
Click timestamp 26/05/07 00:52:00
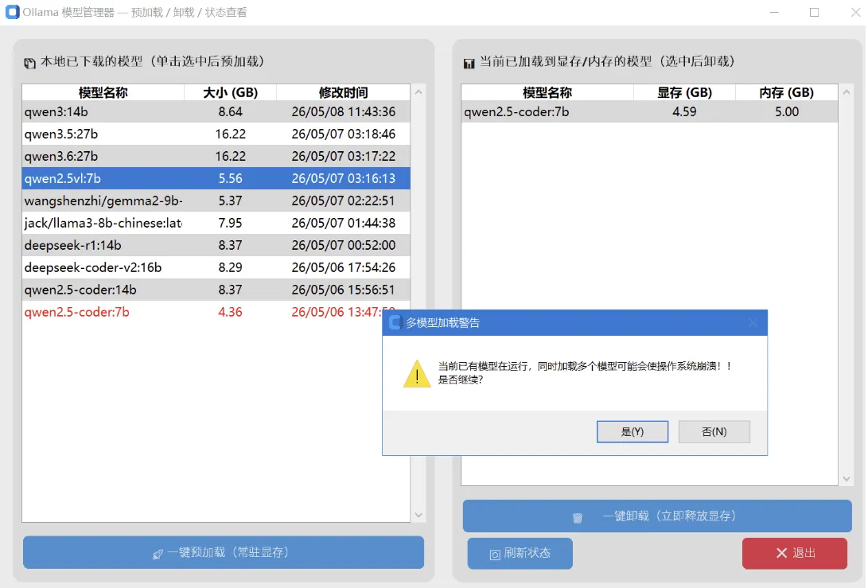click(x=343, y=245)
